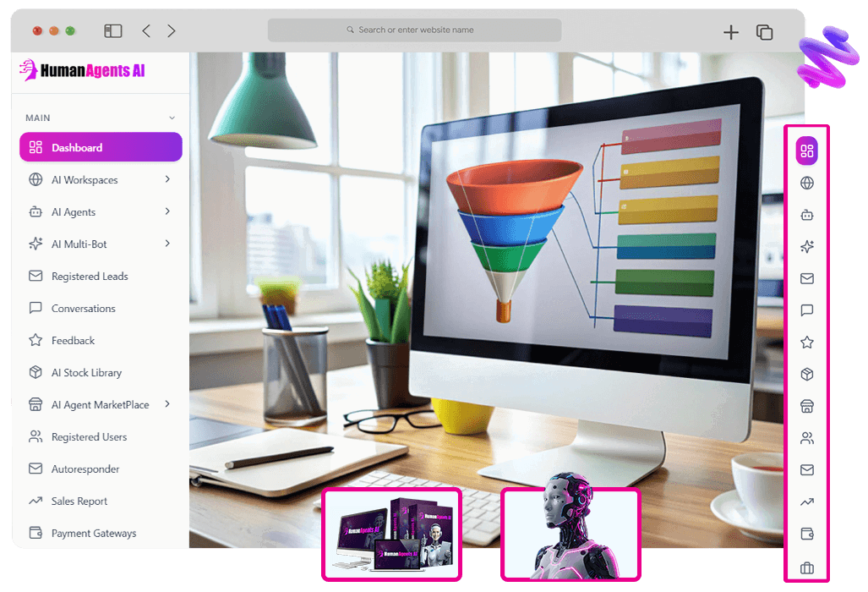Click the product box bundle thumbnail
The image size is (868, 592).
click(x=391, y=534)
